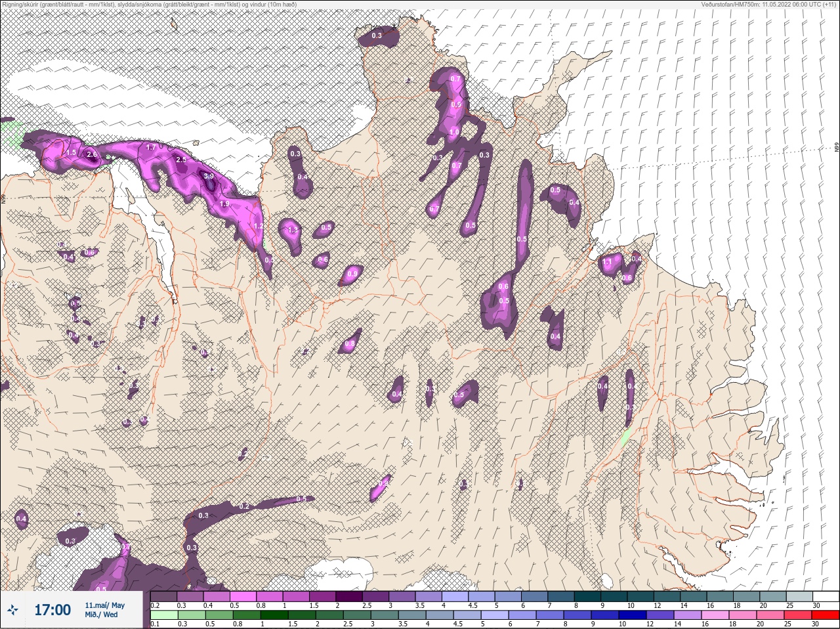Pick the bright red swatch ending the lower legend
Viewport: 840px width, 629px height.
[x=825, y=615]
